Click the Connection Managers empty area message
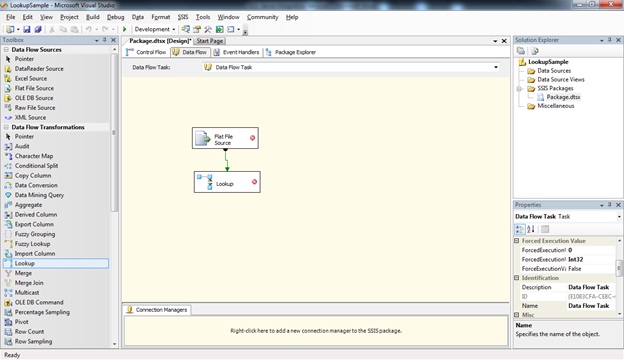This screenshot has width=624, height=360. pyautogui.click(x=316, y=331)
